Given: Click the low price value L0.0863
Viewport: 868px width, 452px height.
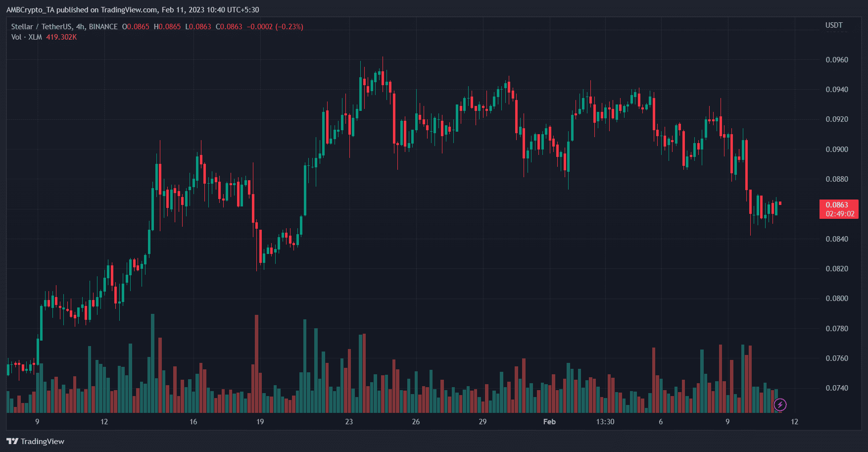Looking at the screenshot, I should [198, 27].
